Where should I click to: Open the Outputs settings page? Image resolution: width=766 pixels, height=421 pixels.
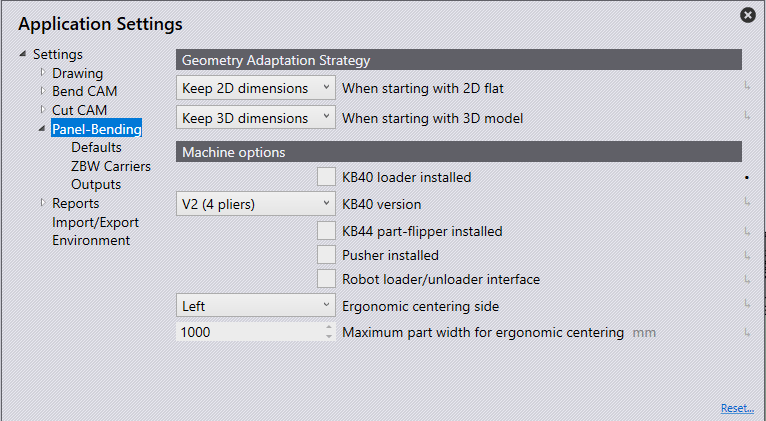[x=96, y=184]
